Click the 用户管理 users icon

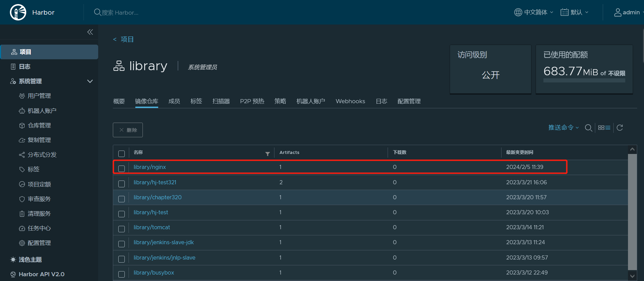(x=22, y=96)
